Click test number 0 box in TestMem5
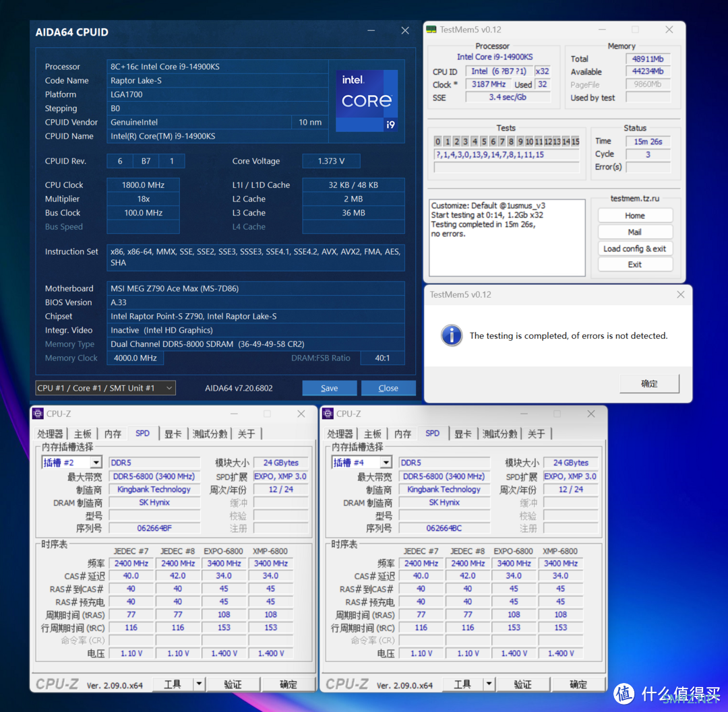The image size is (728, 712). pos(438,141)
